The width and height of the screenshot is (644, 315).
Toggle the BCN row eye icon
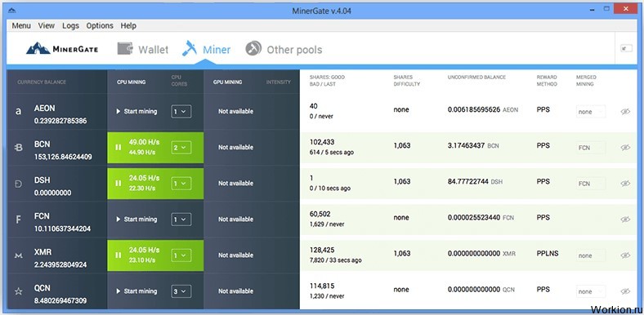pyautogui.click(x=625, y=147)
